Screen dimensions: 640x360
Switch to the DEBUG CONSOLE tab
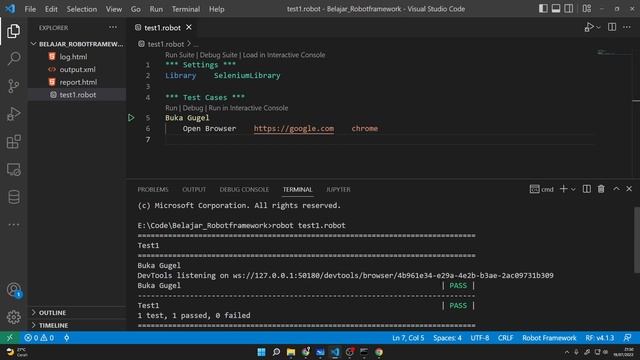pyautogui.click(x=244, y=189)
